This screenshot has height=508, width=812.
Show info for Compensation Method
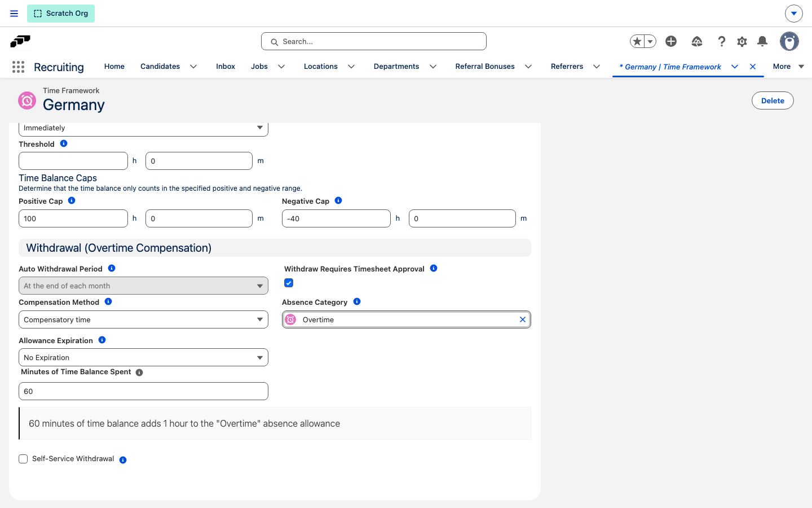108,301
